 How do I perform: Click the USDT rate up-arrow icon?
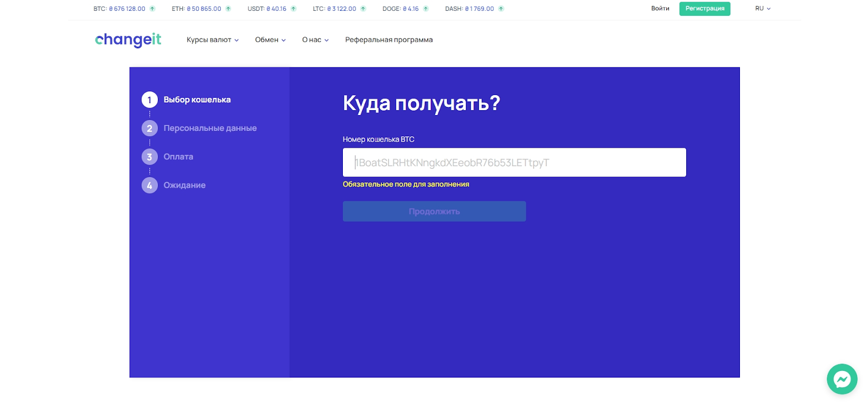(x=293, y=9)
